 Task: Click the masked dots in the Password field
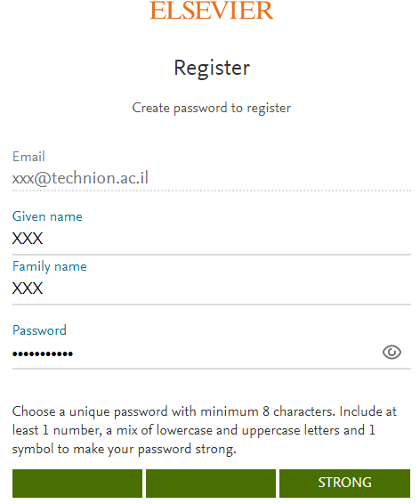point(43,354)
